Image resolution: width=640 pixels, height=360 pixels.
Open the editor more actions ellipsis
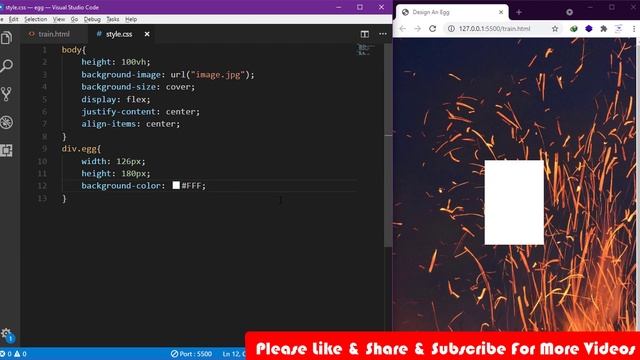(x=382, y=34)
